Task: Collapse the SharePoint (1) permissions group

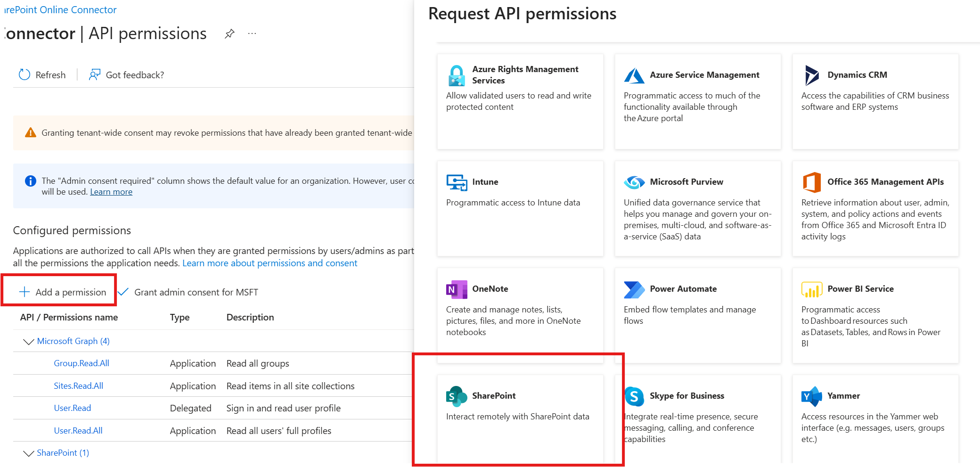Action: tap(29, 453)
